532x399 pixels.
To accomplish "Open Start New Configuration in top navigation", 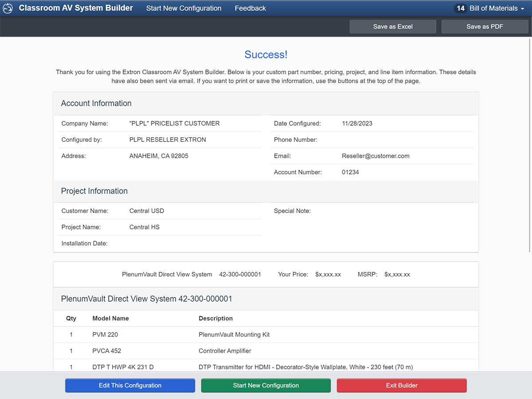I will pyautogui.click(x=184, y=8).
